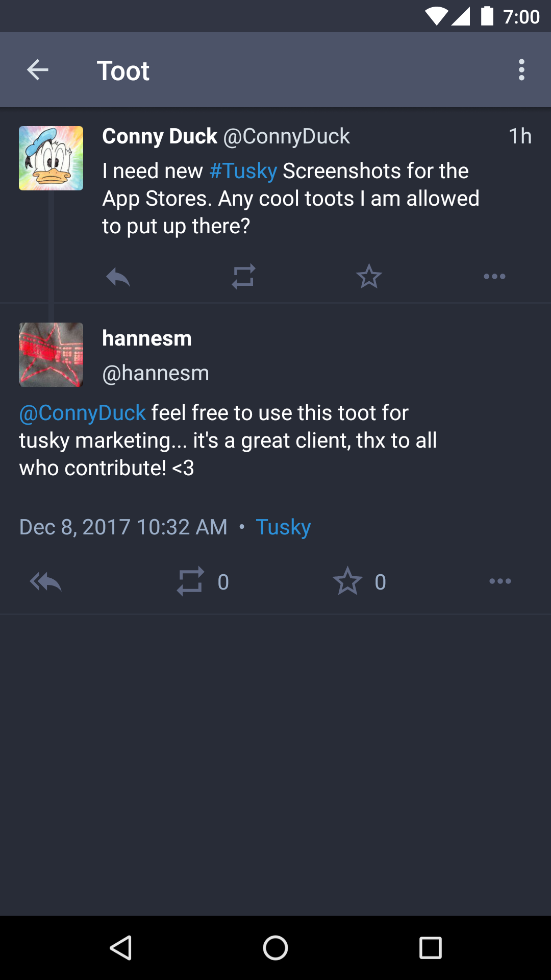Open recent apps with the square button
The width and height of the screenshot is (551, 980).
[x=431, y=948]
